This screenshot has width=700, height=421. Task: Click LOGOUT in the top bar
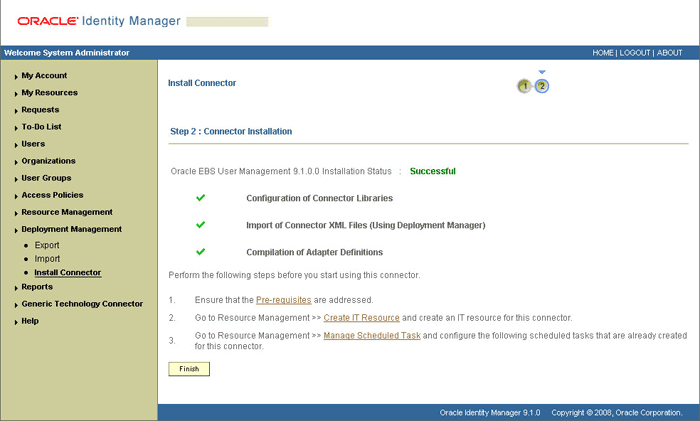634,53
